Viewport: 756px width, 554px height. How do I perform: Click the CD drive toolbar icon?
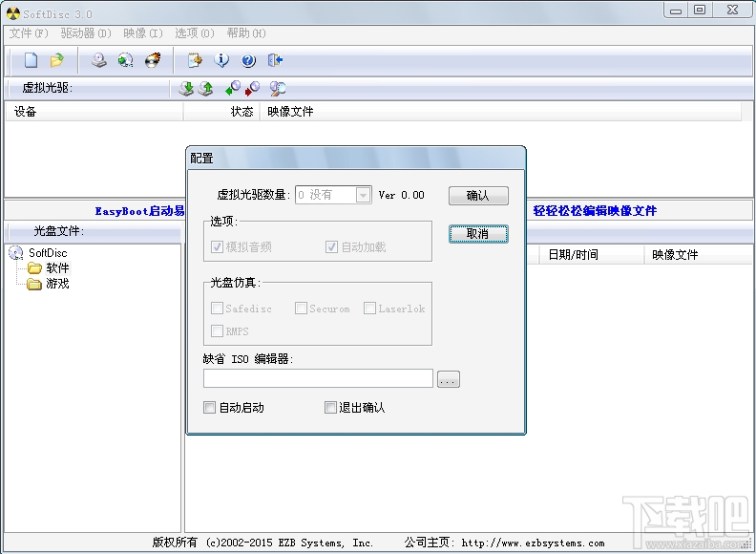click(99, 60)
